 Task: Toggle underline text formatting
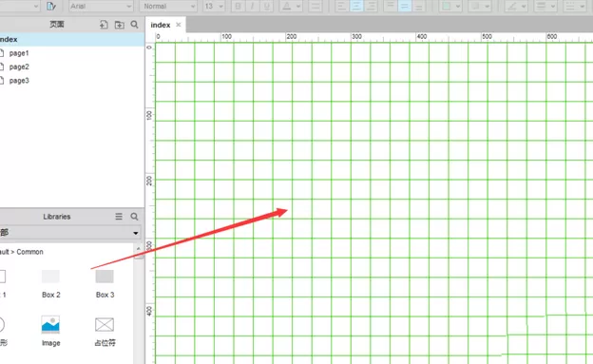click(267, 6)
